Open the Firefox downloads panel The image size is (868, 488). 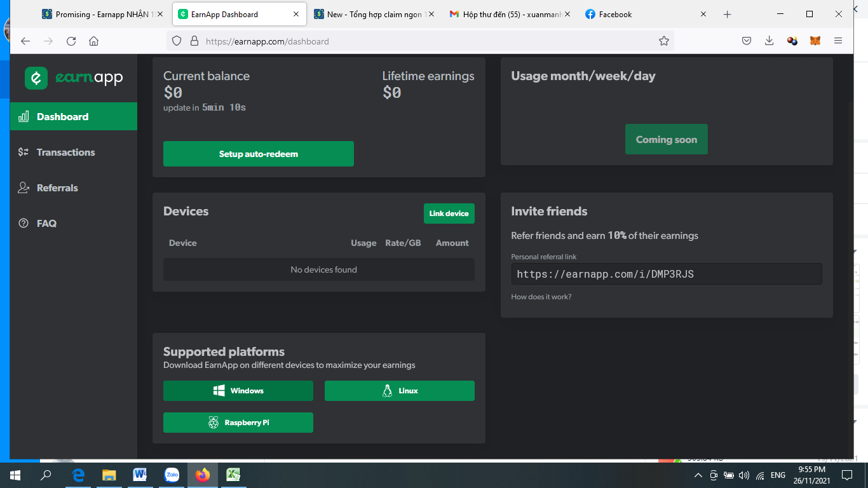point(769,41)
